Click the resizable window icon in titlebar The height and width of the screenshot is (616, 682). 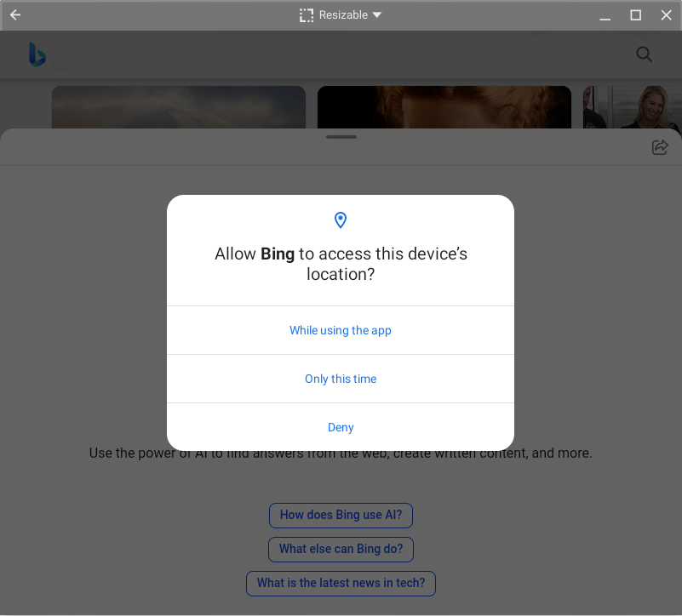coord(306,14)
